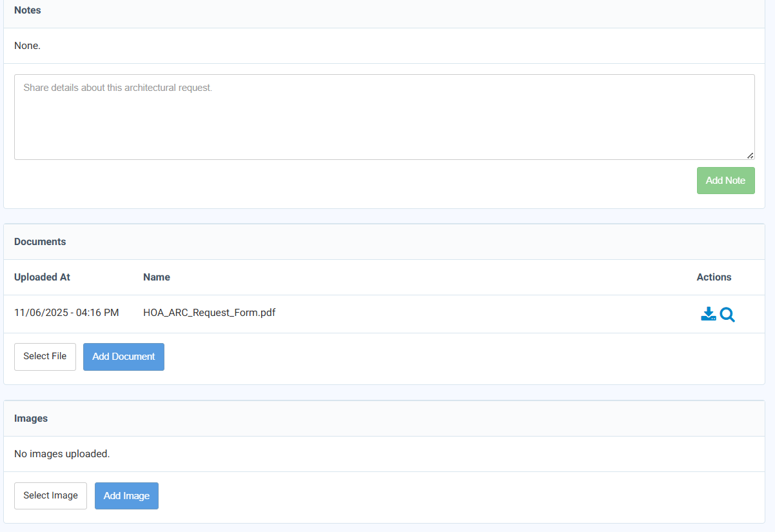
Task: Click the upload date 11/06/2025 - 04:16 PM
Action: 66,313
